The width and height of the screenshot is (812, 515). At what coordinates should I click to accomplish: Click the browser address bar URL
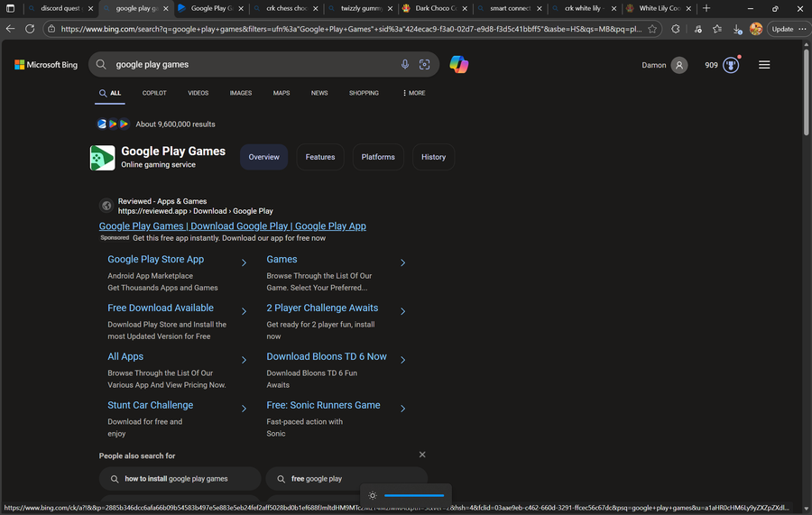pyautogui.click(x=351, y=29)
